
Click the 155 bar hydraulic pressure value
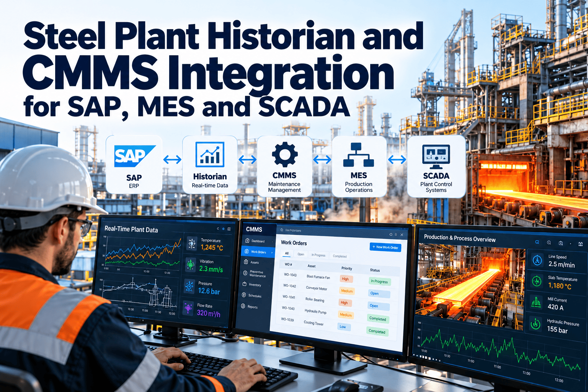557,330
